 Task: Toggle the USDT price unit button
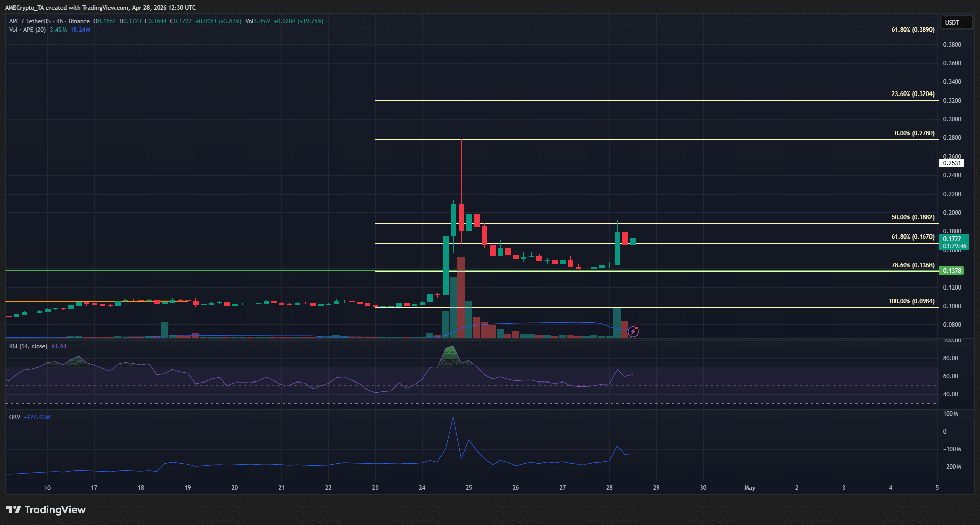click(956, 22)
